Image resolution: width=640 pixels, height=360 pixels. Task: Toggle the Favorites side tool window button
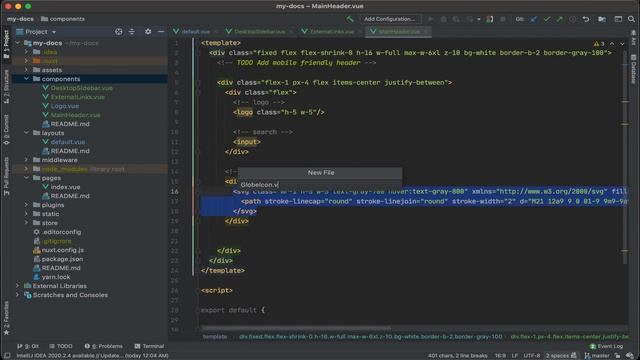point(6,318)
